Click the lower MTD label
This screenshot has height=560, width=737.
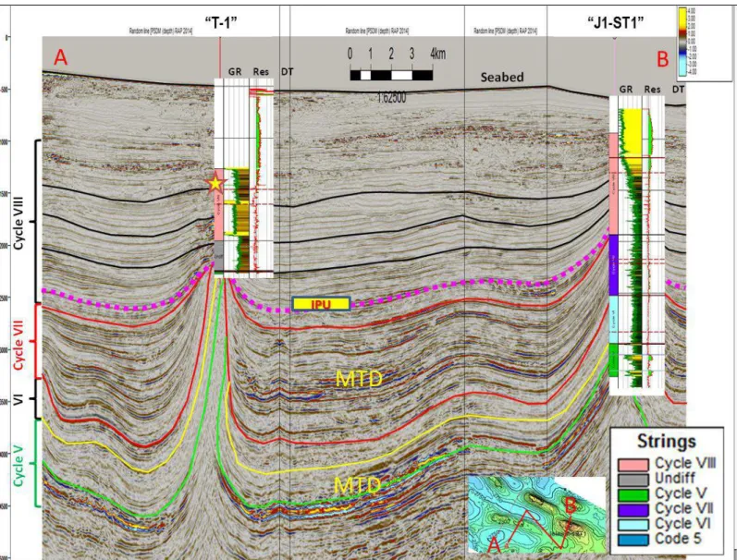click(x=357, y=485)
